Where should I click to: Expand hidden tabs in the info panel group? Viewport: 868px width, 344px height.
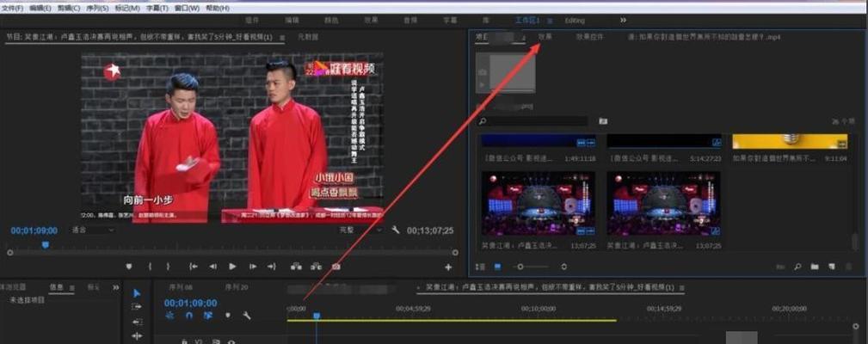(x=115, y=287)
